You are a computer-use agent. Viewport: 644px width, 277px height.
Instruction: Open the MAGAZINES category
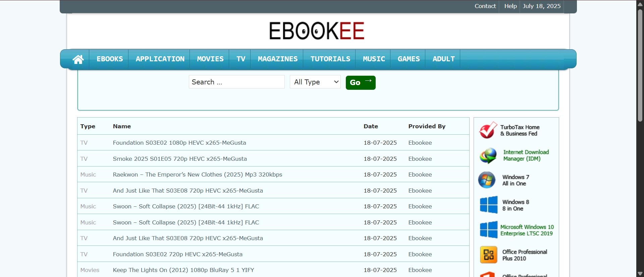278,59
